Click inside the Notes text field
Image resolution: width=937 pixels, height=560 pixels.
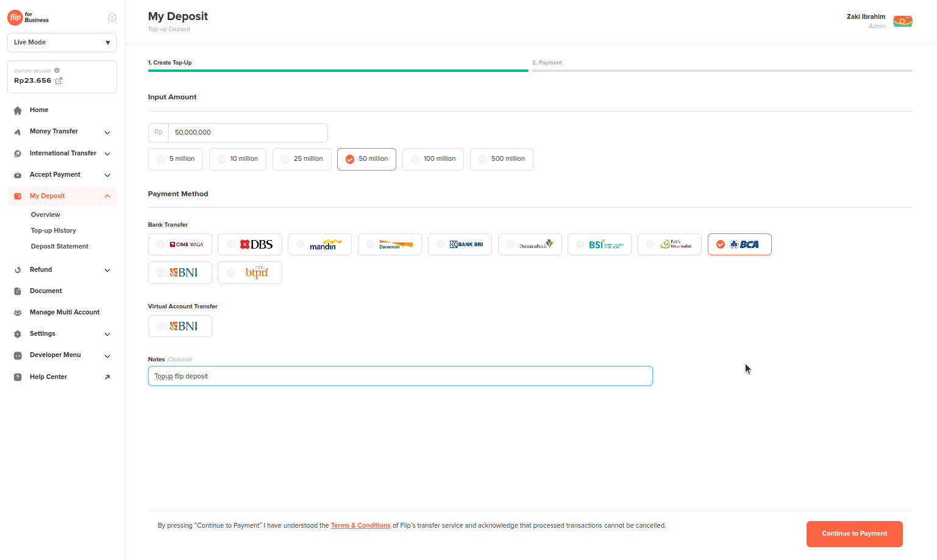click(x=400, y=375)
